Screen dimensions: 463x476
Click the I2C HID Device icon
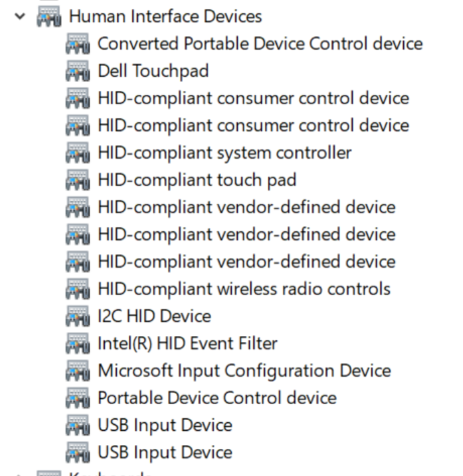tap(78, 316)
